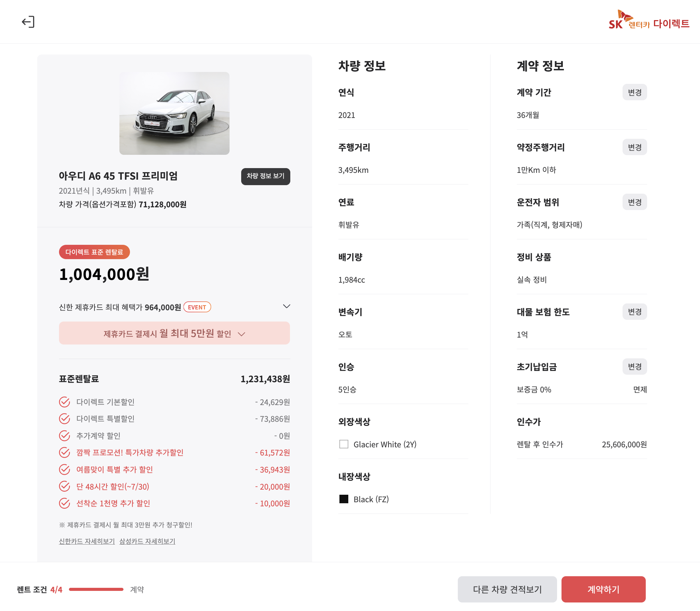Viewport: 700px width, 611px height.
Task: Open the 신한카드 자세히보기 link
Action: pos(87,541)
